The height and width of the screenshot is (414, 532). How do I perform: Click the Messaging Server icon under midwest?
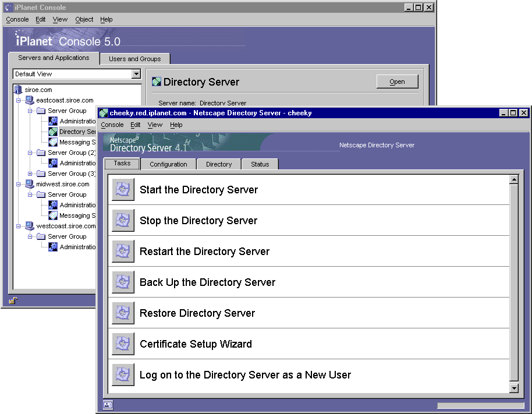coord(53,215)
